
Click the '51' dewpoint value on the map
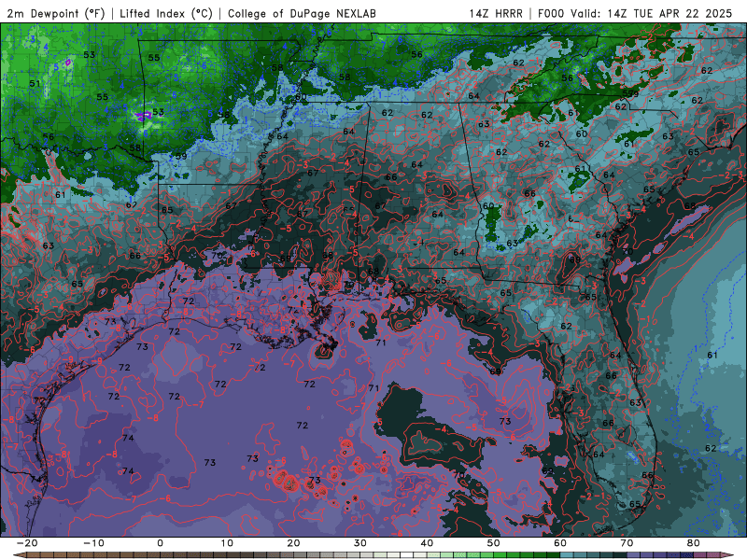(35, 84)
